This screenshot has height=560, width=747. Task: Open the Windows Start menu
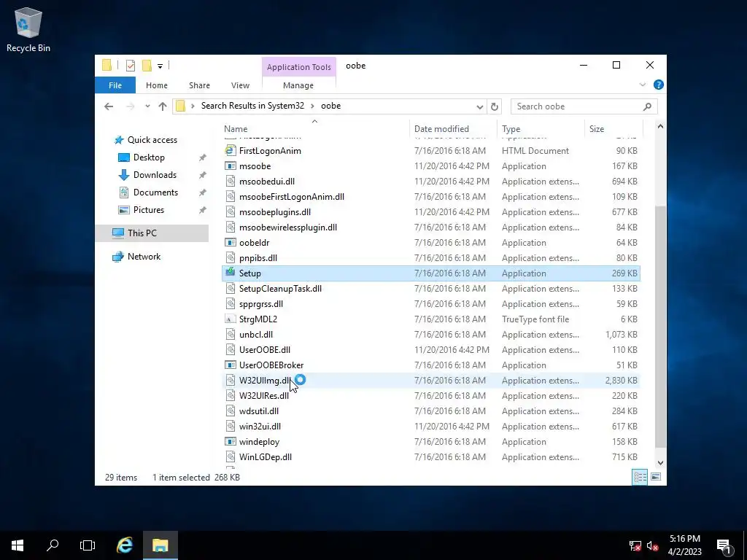[18, 545]
